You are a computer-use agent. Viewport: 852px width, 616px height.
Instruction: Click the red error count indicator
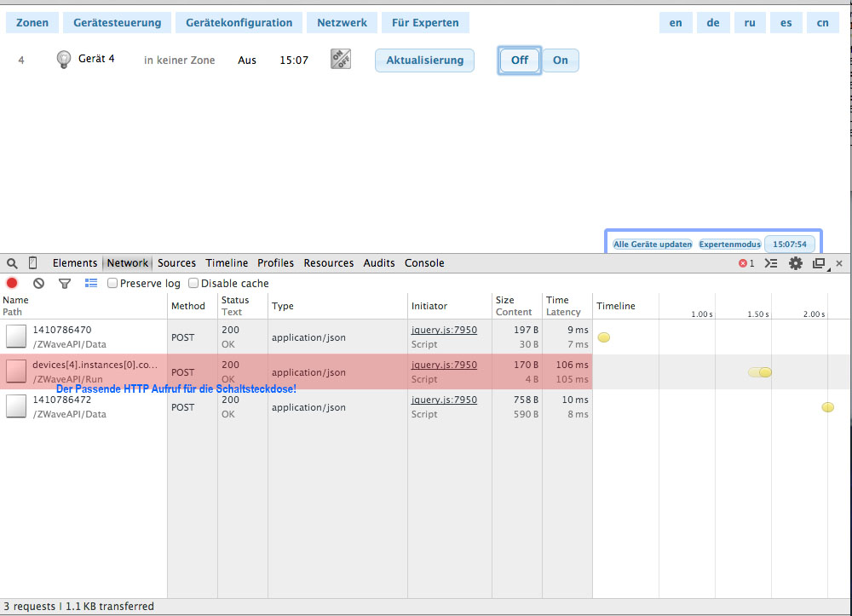(x=746, y=263)
